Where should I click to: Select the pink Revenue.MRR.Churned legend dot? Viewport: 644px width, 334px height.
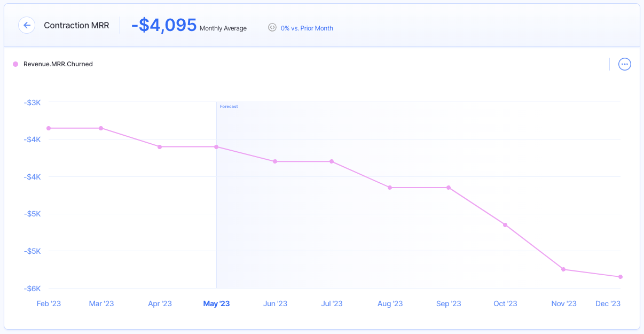15,64
